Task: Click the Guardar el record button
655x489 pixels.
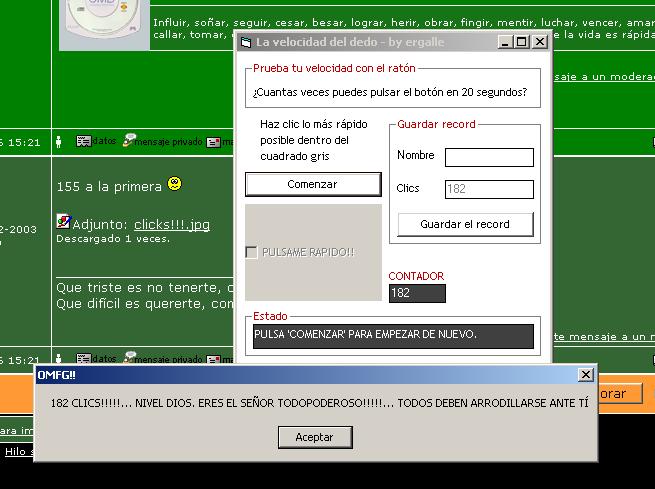Action: pyautogui.click(x=465, y=224)
